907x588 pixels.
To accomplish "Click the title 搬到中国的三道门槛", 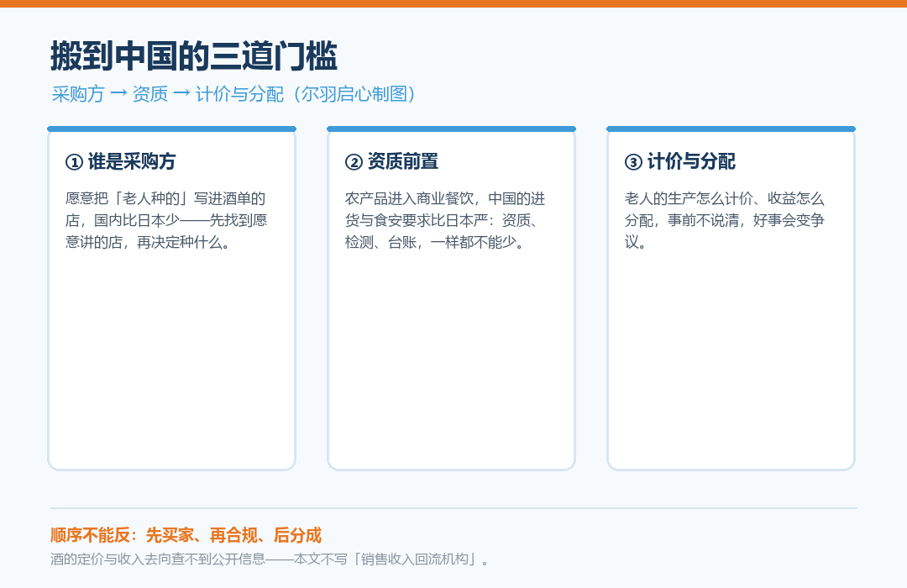I will [x=194, y=56].
